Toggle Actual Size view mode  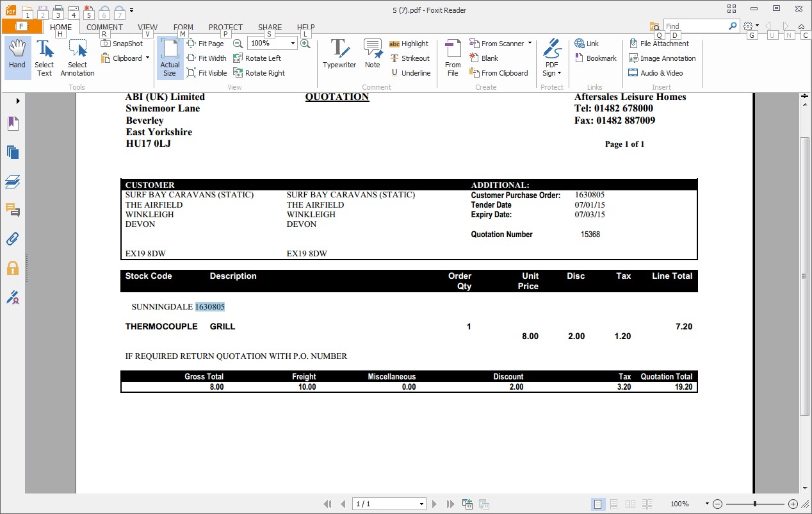pos(170,58)
